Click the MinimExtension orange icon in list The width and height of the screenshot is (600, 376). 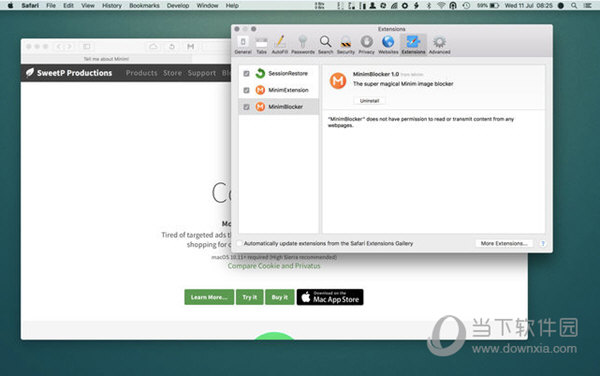pyautogui.click(x=260, y=90)
